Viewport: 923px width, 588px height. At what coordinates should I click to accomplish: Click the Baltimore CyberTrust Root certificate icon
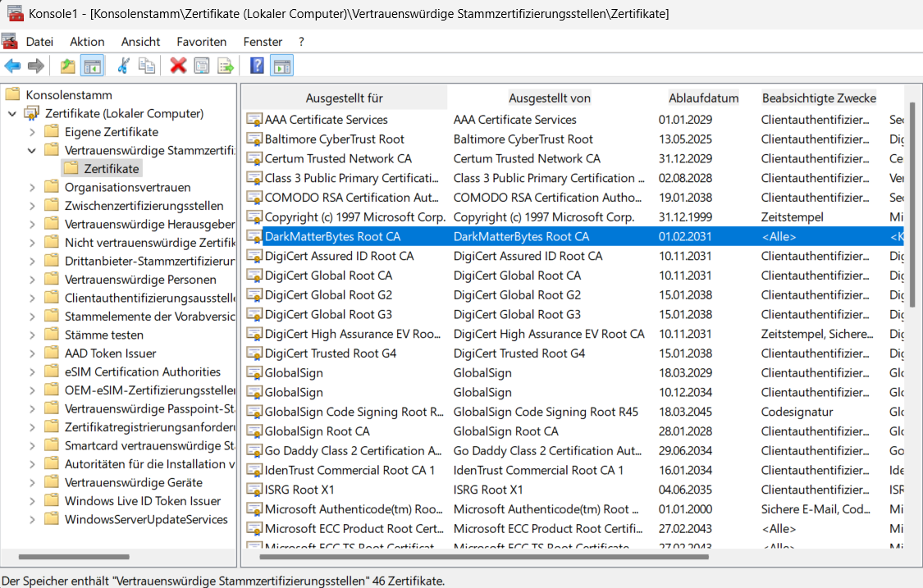pos(254,139)
